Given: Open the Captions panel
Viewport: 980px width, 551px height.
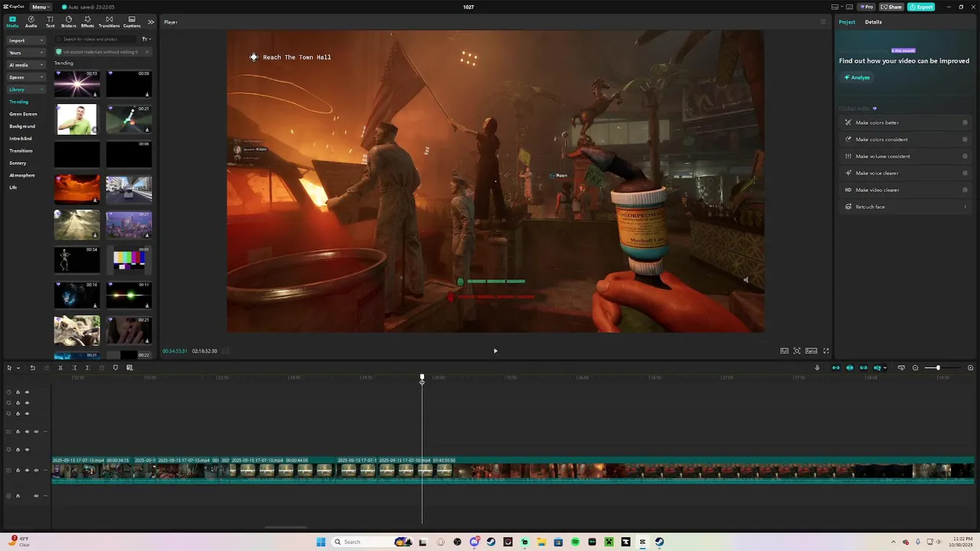Looking at the screenshot, I should (x=132, y=21).
